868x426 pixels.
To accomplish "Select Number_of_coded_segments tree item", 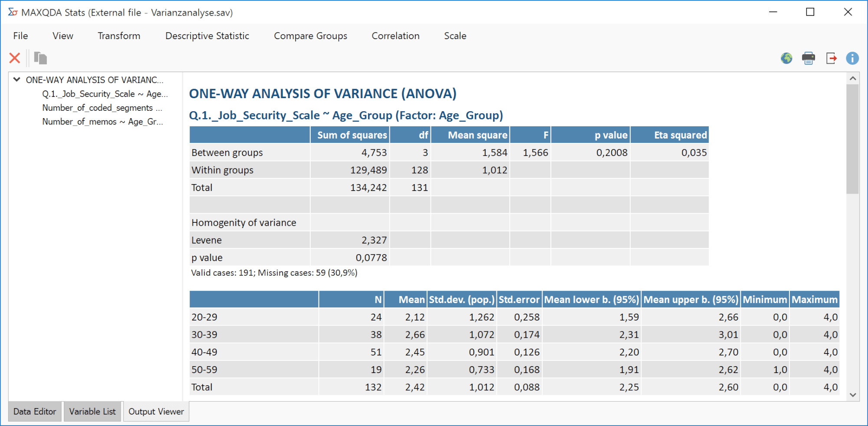I will (x=102, y=108).
